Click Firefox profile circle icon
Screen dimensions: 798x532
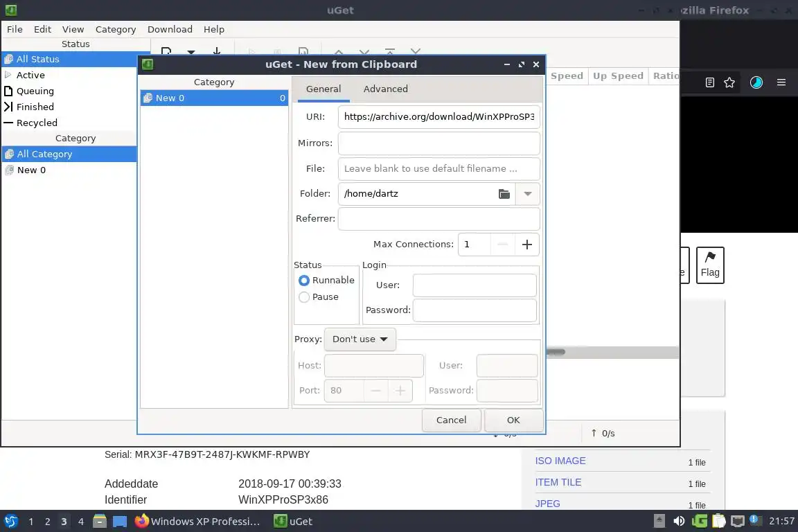coord(756,82)
